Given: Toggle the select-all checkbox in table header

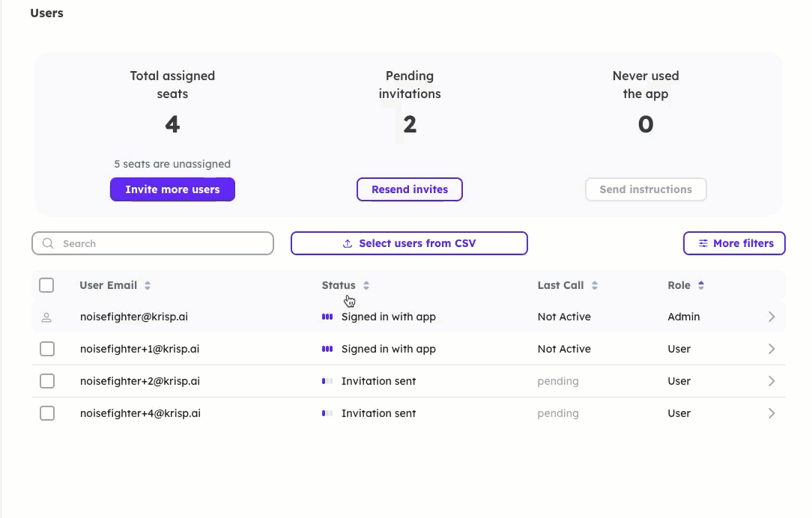Looking at the screenshot, I should click(x=46, y=285).
